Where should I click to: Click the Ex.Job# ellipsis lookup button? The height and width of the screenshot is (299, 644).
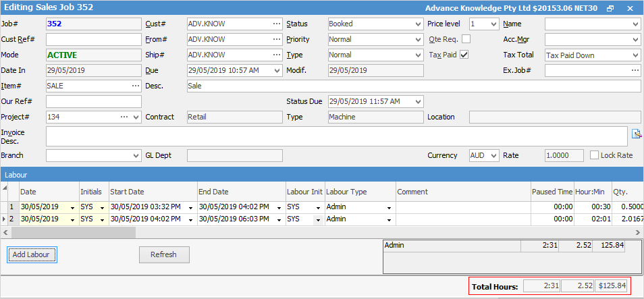(x=635, y=70)
